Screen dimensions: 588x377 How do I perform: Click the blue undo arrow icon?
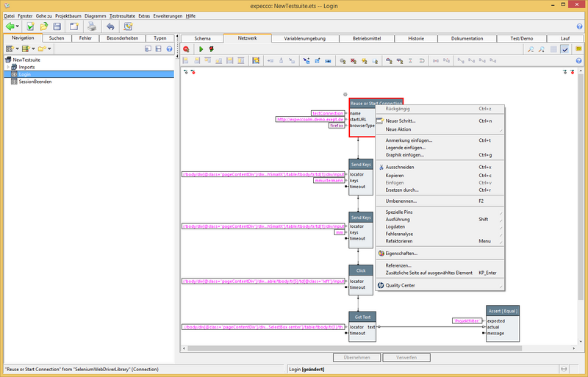tap(110, 26)
